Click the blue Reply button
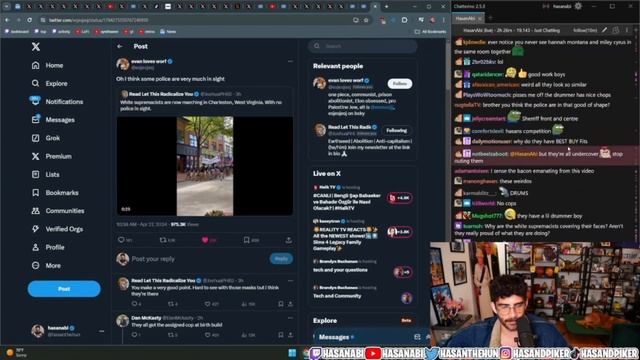 coord(281,258)
